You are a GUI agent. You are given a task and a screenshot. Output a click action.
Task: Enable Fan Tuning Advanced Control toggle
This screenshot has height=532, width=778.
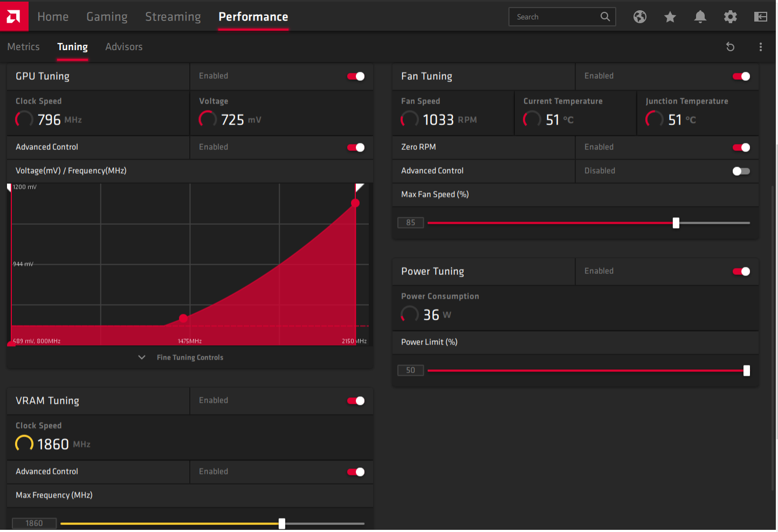[x=741, y=171]
